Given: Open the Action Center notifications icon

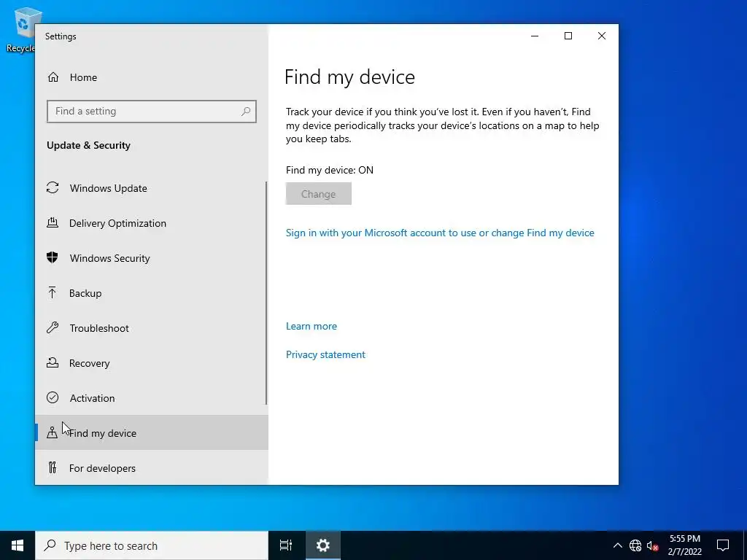Looking at the screenshot, I should point(723,545).
